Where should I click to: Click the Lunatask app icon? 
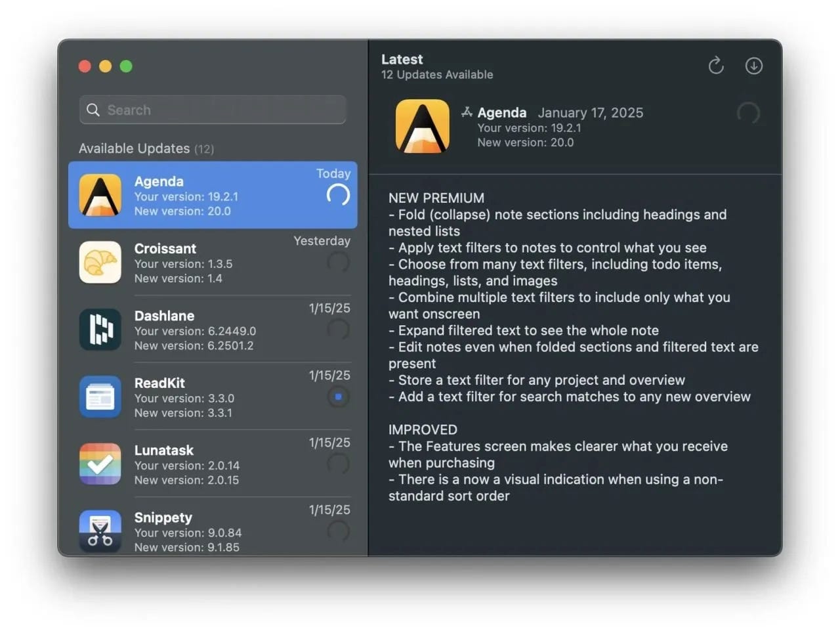point(100,464)
